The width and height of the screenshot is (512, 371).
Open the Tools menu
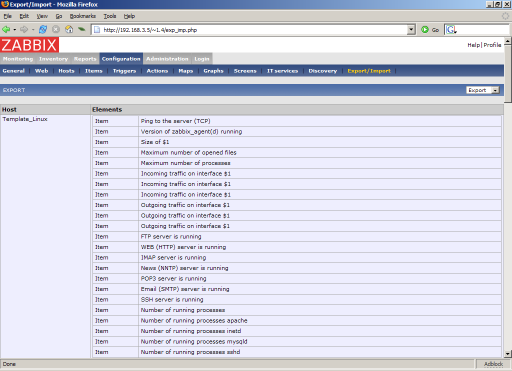[x=110, y=16]
